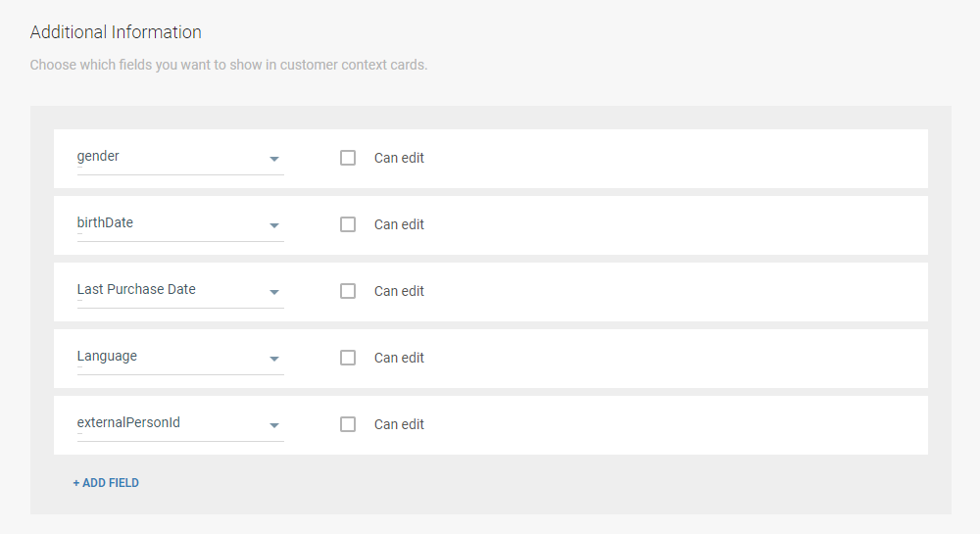980x534 pixels.
Task: Click the + ADD FIELD button
Action: click(106, 483)
